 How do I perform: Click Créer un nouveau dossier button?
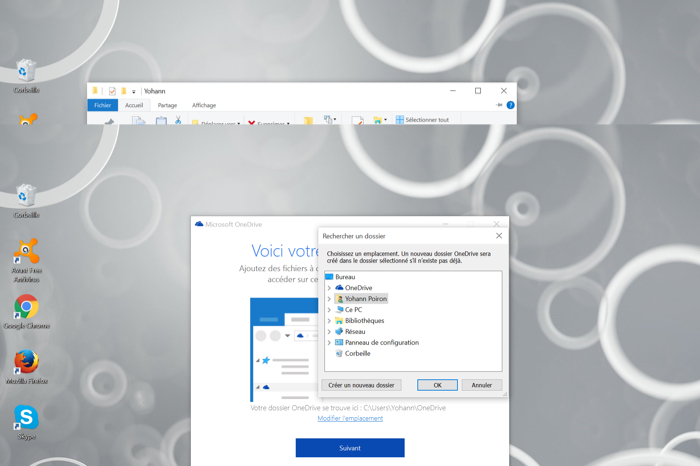click(x=361, y=385)
